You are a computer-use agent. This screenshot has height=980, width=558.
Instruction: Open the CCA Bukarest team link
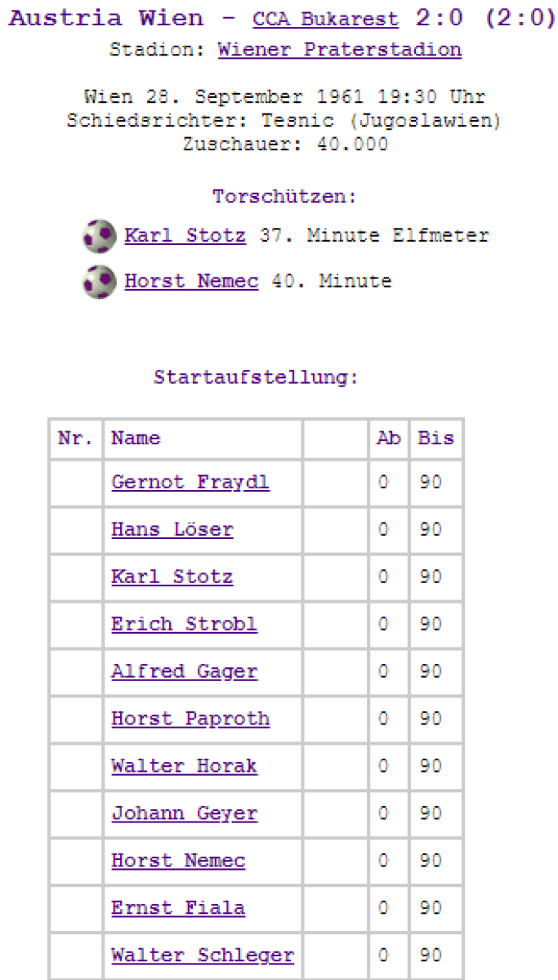[x=325, y=20]
